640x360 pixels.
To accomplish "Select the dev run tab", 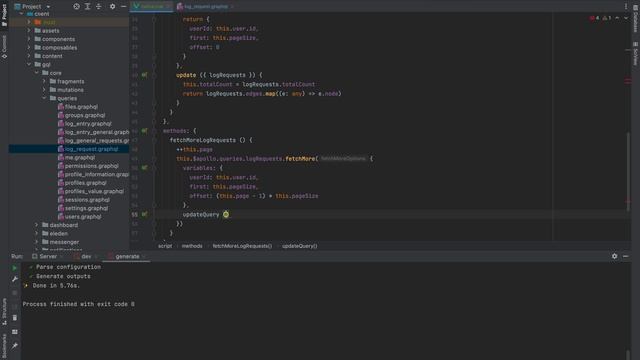I will click(86, 256).
